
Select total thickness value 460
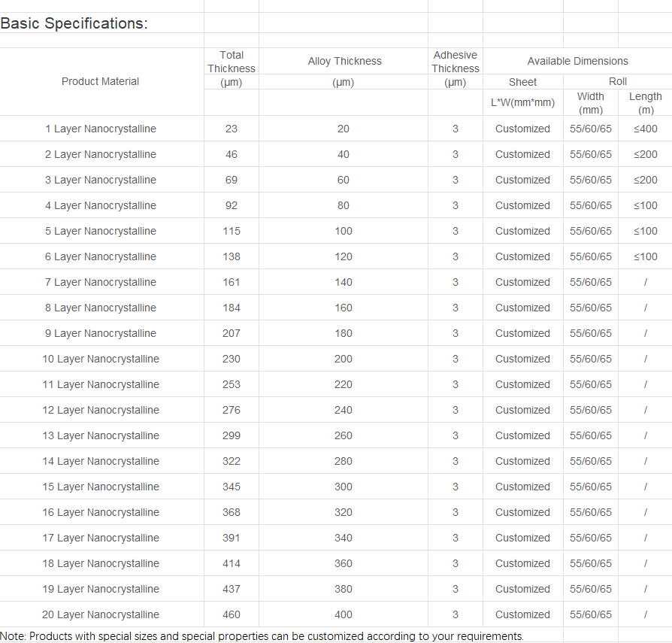232,614
